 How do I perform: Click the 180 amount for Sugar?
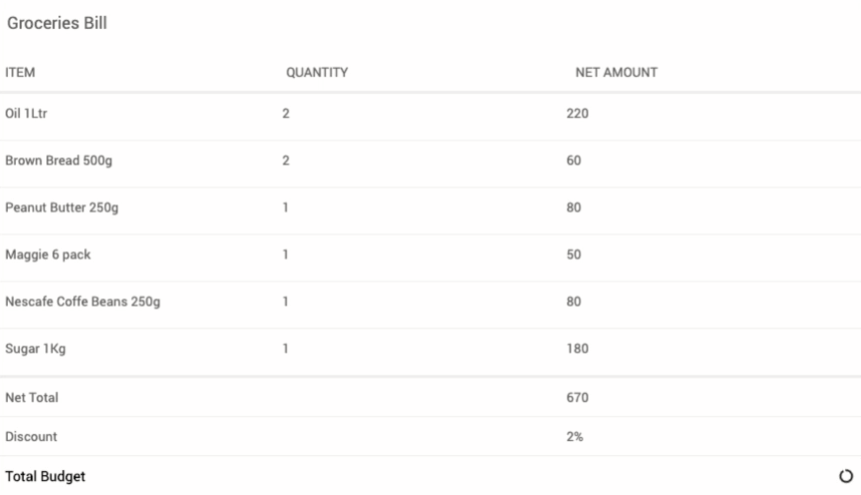(x=577, y=349)
